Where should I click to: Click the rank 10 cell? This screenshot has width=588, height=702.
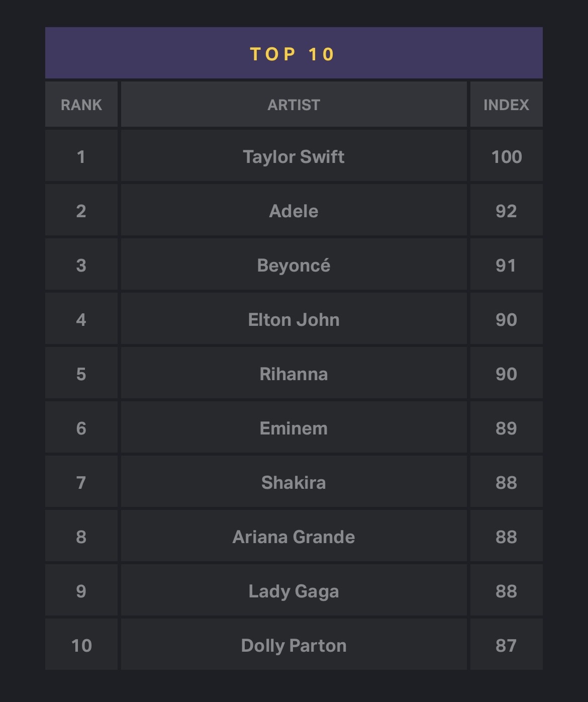click(81, 645)
